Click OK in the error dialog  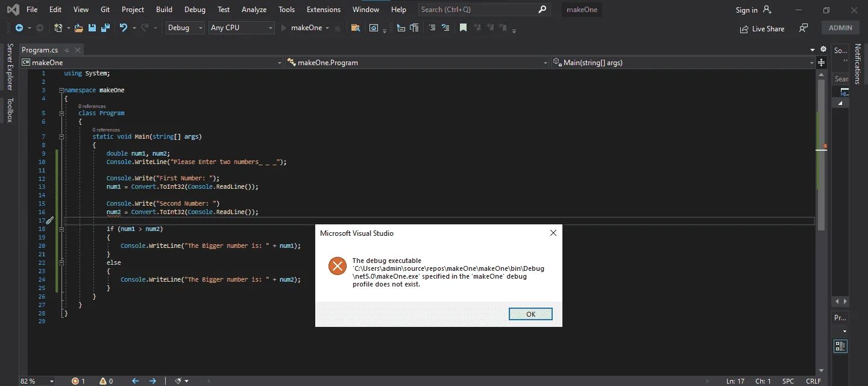(530, 314)
